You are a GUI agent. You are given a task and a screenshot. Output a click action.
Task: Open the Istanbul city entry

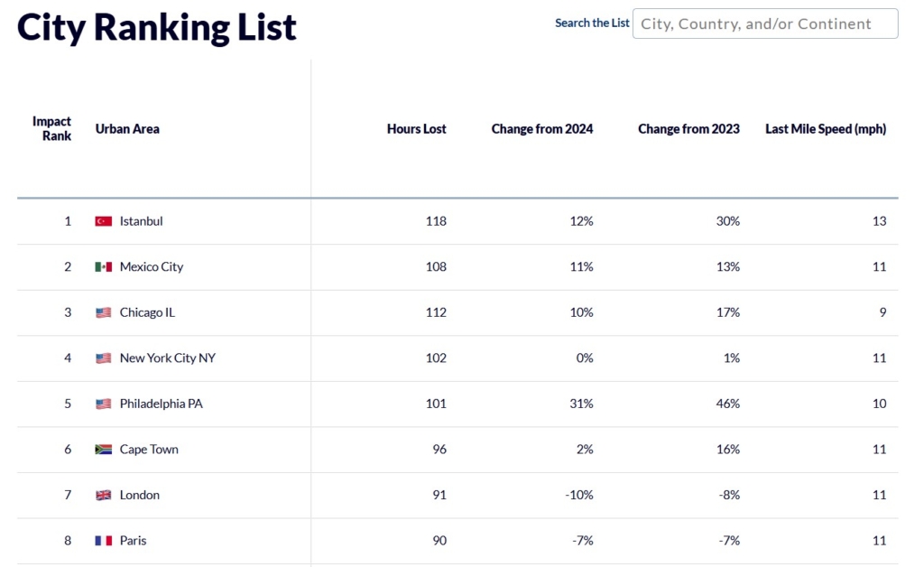pos(142,221)
